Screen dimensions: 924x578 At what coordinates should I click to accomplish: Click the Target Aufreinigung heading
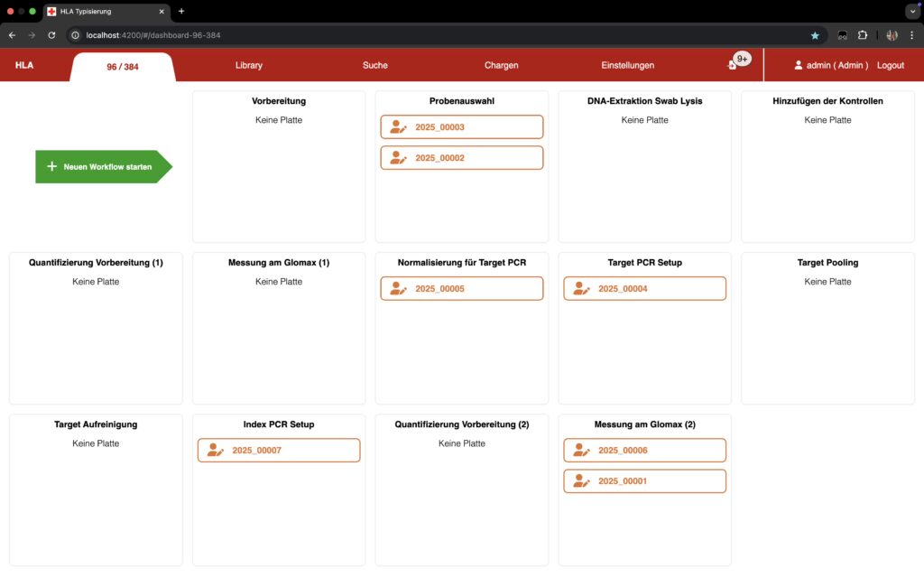[96, 424]
